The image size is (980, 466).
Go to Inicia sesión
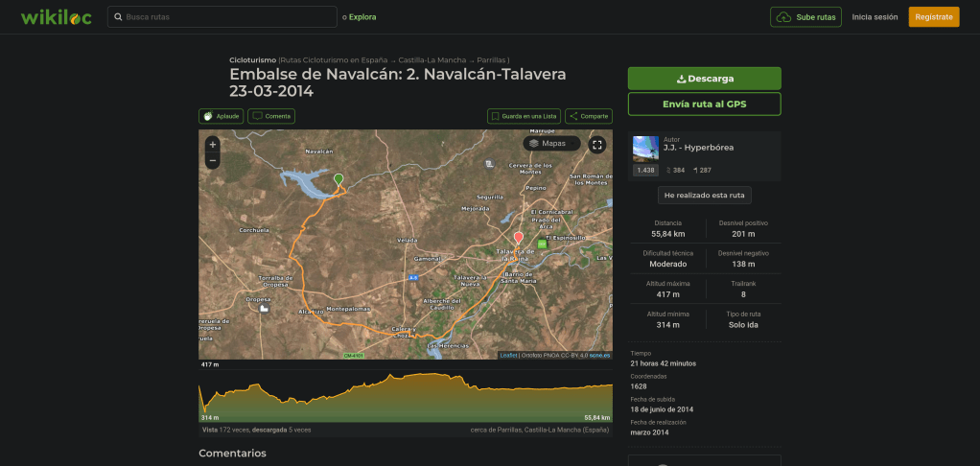tap(875, 17)
